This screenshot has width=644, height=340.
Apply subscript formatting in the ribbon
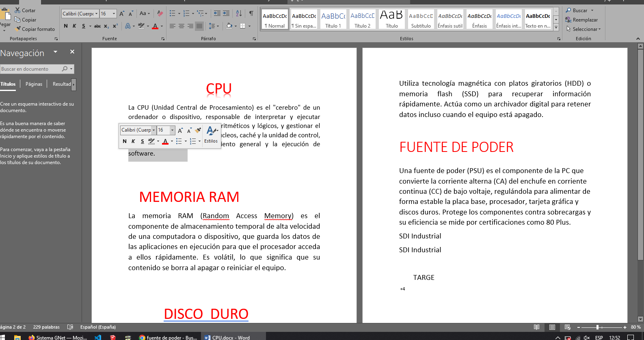(106, 26)
